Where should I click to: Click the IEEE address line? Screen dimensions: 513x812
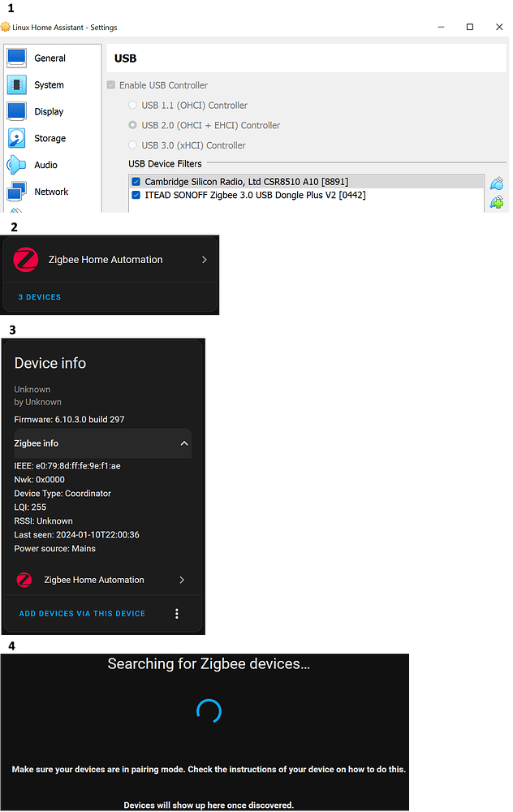coord(67,465)
